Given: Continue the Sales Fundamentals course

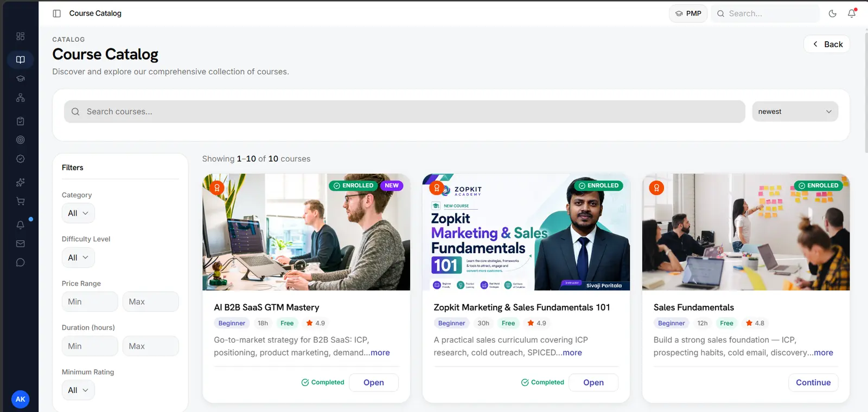Looking at the screenshot, I should pyautogui.click(x=813, y=383).
